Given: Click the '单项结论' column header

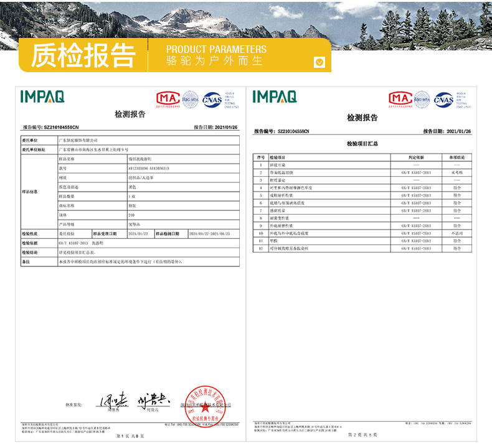Looking at the screenshot, I should point(457,157).
